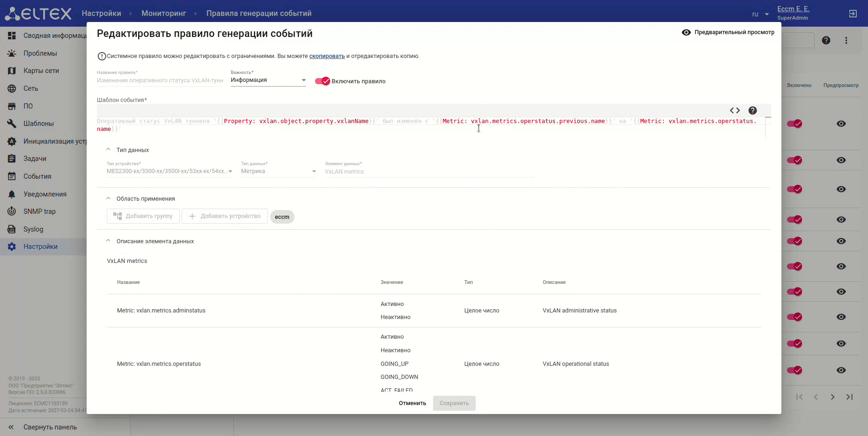Click the logout icon in top bar
Image resolution: width=868 pixels, height=436 pixels.
tap(853, 14)
